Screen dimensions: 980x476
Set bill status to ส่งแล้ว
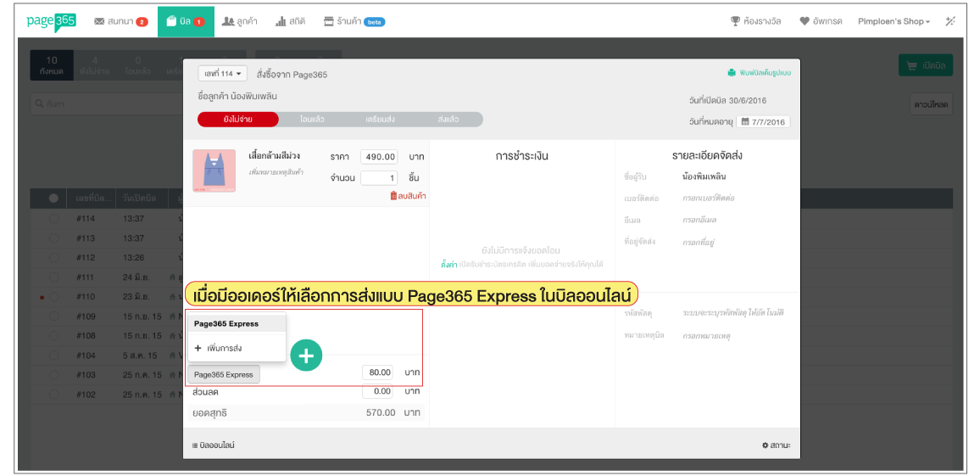coord(448,120)
